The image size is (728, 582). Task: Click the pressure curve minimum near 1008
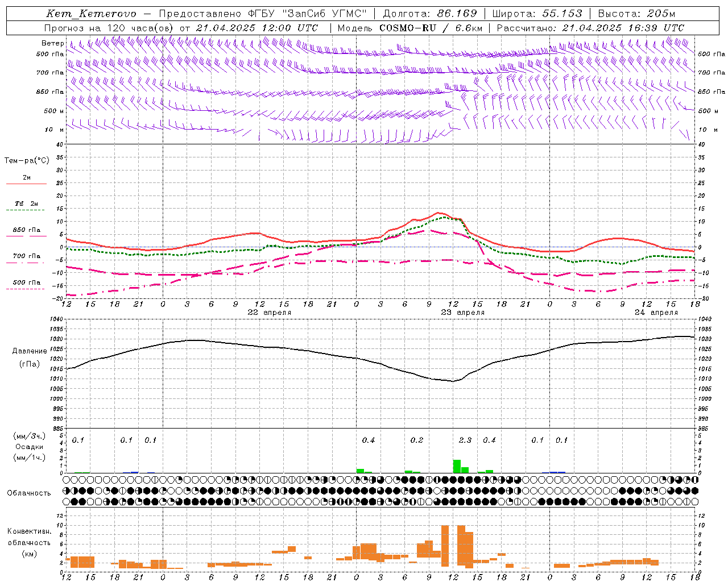pos(453,381)
